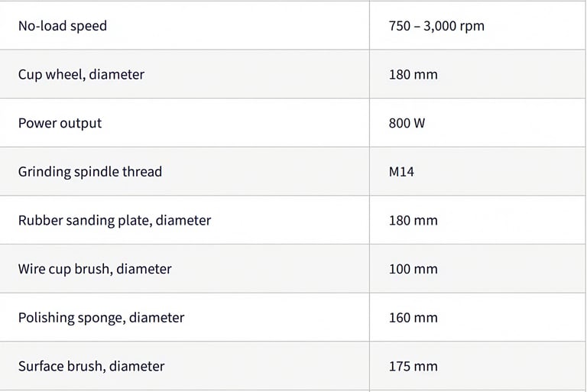Click the Grinding spindle thread label
The height and width of the screenshot is (392, 587).
[x=90, y=172]
